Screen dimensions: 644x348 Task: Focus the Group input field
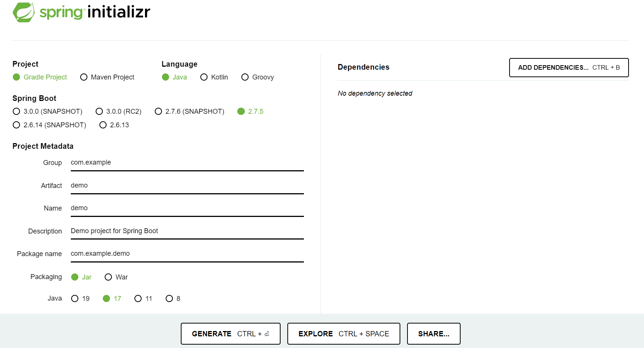[x=187, y=163]
